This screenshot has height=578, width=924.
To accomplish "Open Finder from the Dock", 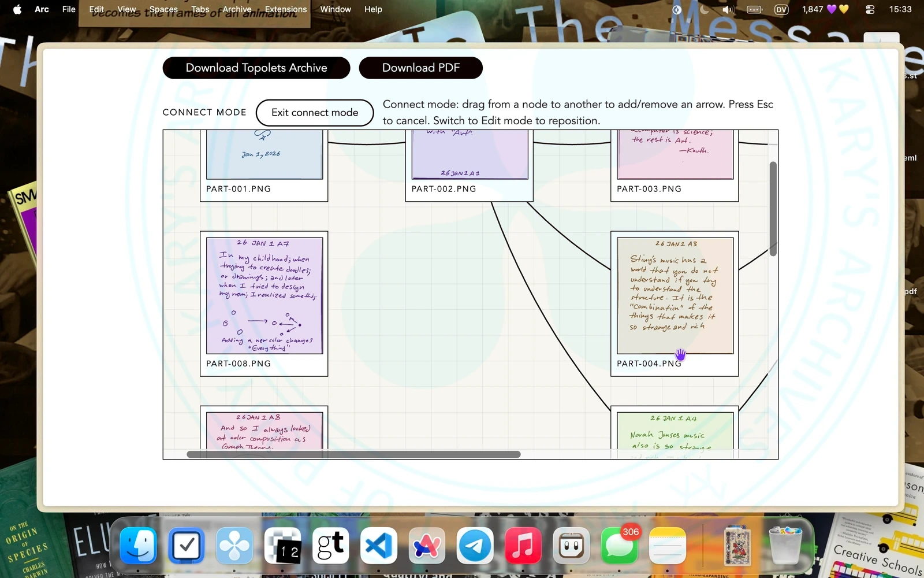I will (x=139, y=546).
